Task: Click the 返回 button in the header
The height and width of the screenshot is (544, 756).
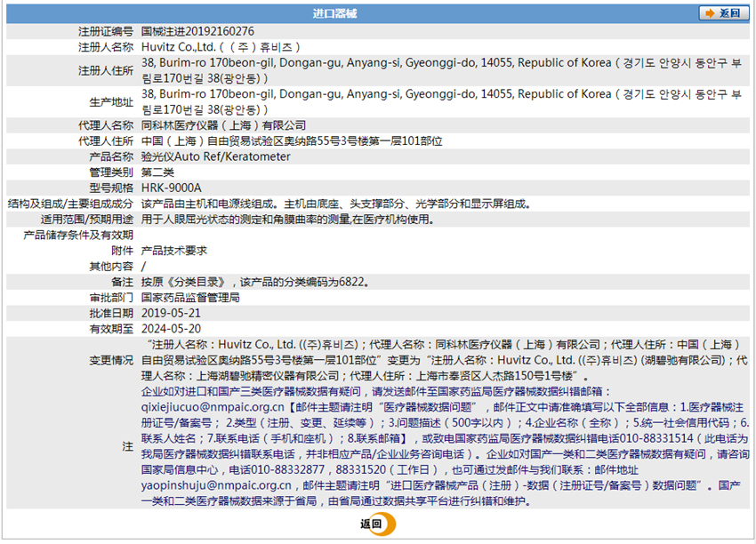Action: (723, 13)
